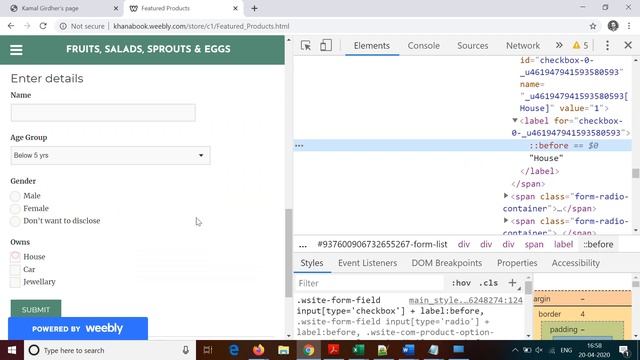Viewport: 640px width, 360px height.
Task: Expand the first form-radio-container span node
Action: click(x=506, y=196)
